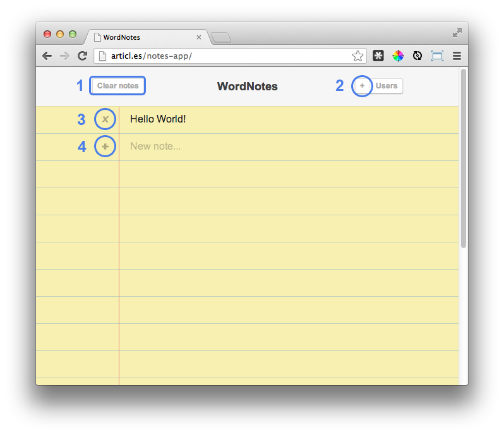Click the blue screen capture extension icon
The image size is (504, 435).
point(437,56)
